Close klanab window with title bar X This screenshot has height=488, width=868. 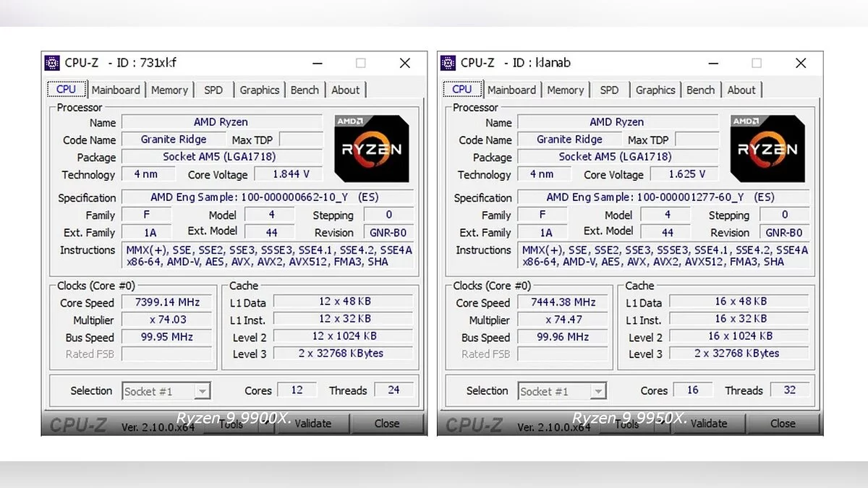coord(801,63)
